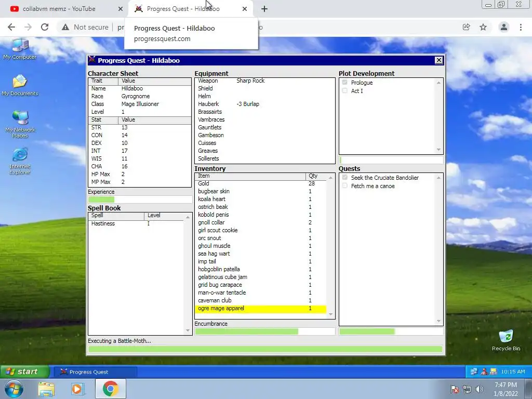Click Inventory scroll up arrow
The width and height of the screenshot is (532, 399).
pyautogui.click(x=330, y=178)
